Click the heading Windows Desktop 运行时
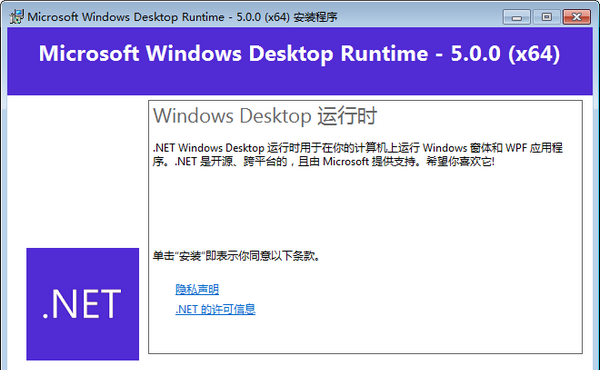600x370 pixels. 265,116
